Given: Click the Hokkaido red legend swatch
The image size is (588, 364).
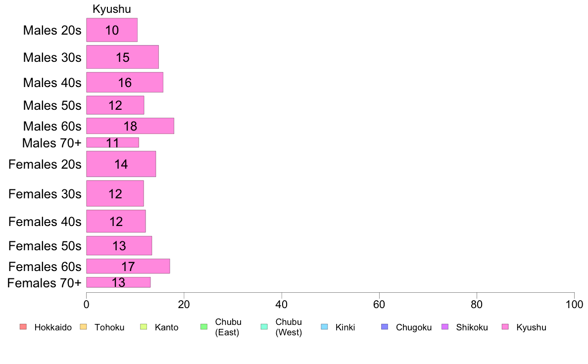Looking at the screenshot, I should click(23, 327).
